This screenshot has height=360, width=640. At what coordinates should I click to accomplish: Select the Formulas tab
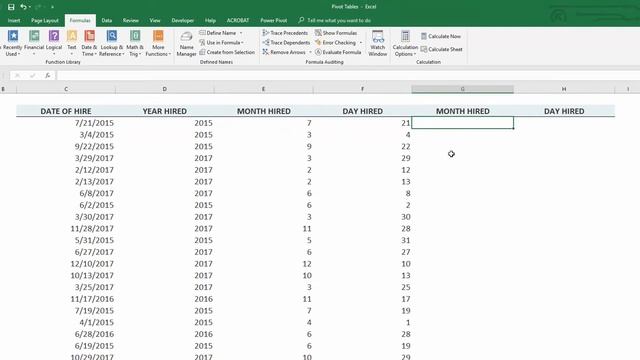[x=80, y=20]
